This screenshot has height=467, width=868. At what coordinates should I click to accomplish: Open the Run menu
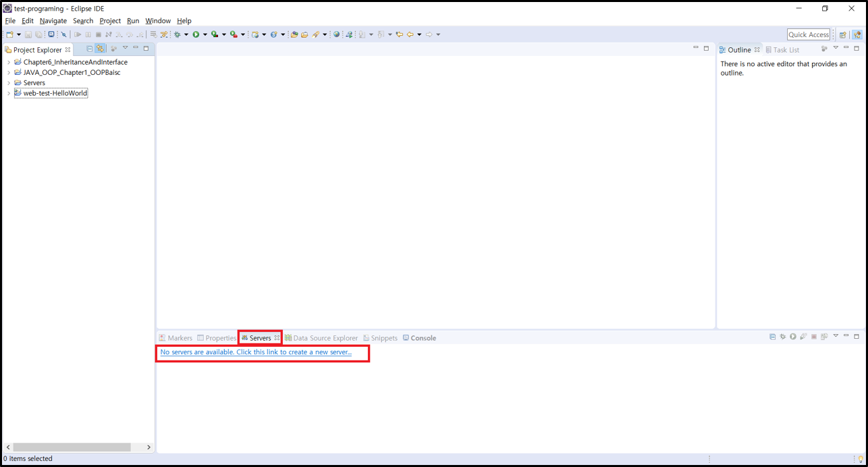[x=133, y=21]
